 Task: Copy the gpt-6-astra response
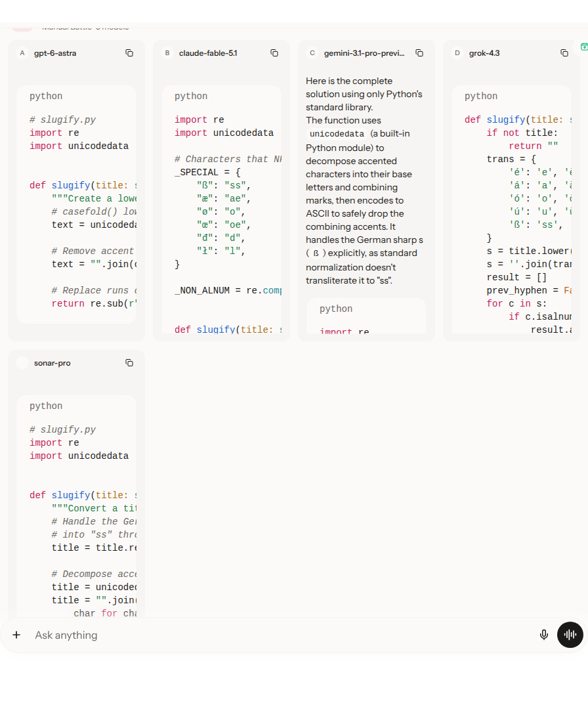tap(129, 53)
